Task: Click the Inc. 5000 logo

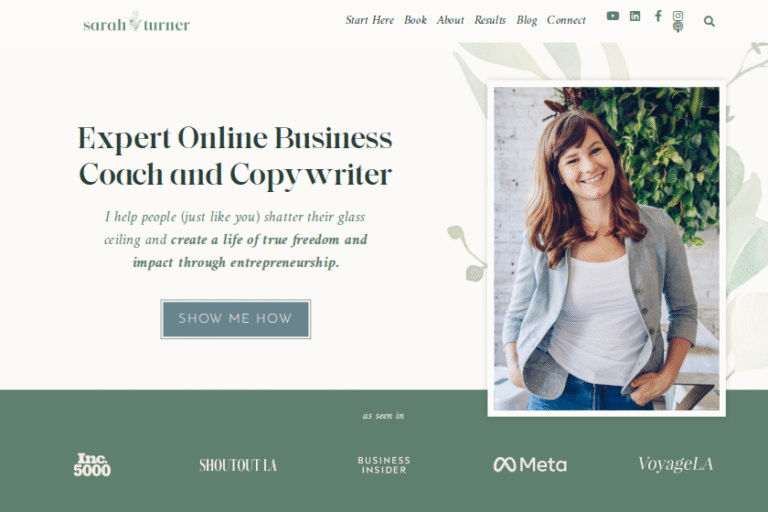Action: click(x=92, y=464)
